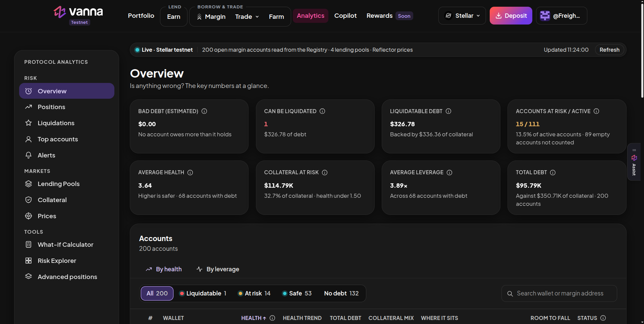Refresh the analytics data

pos(609,50)
